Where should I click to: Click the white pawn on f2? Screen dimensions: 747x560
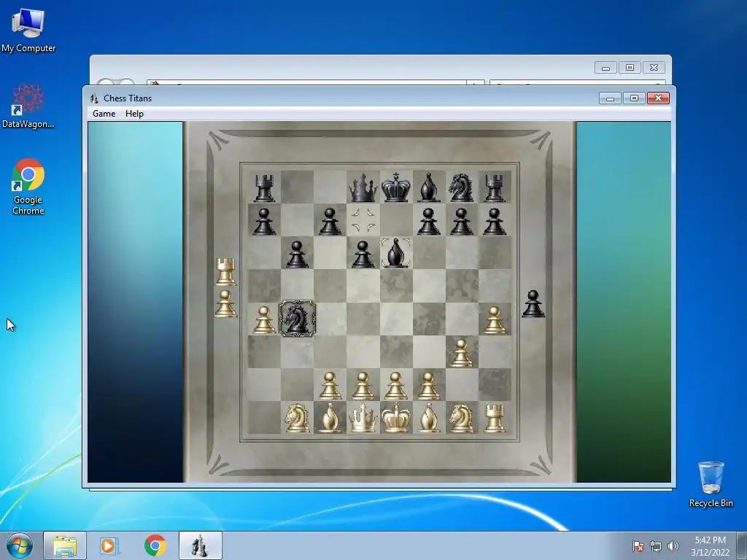(429, 385)
